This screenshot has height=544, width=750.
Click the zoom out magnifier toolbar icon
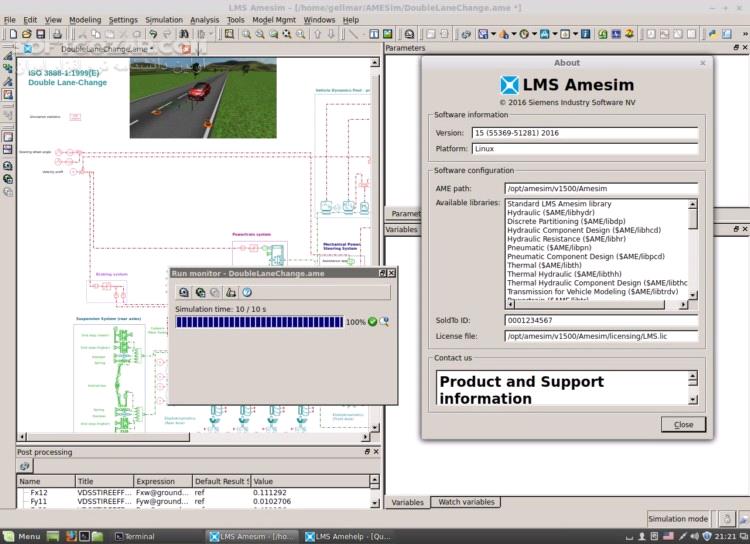[260, 34]
